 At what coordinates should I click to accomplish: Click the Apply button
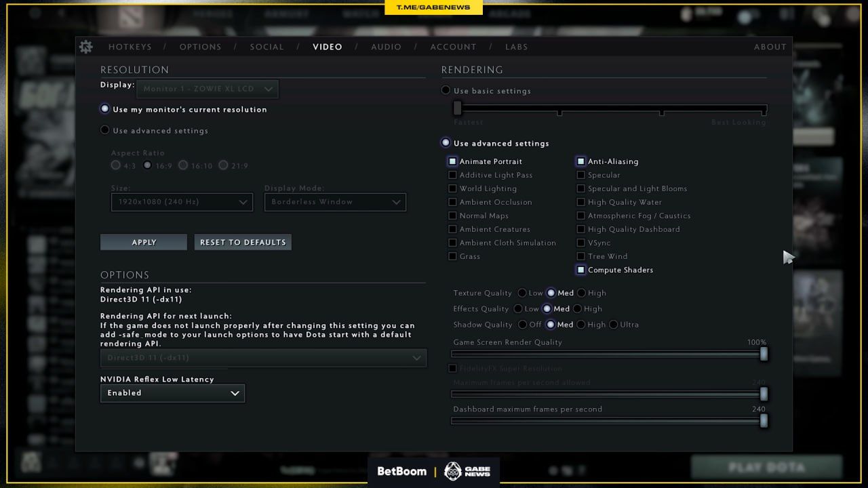[144, 243]
